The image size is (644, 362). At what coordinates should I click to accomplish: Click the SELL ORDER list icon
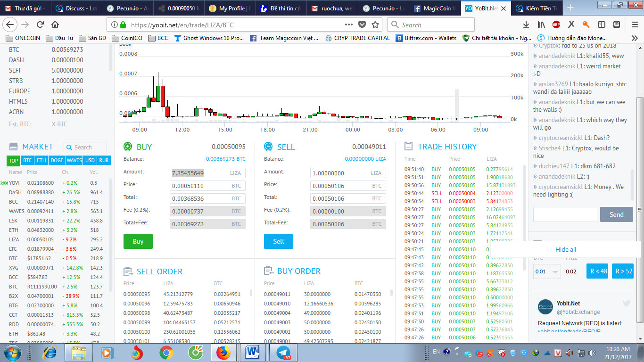[x=128, y=271]
